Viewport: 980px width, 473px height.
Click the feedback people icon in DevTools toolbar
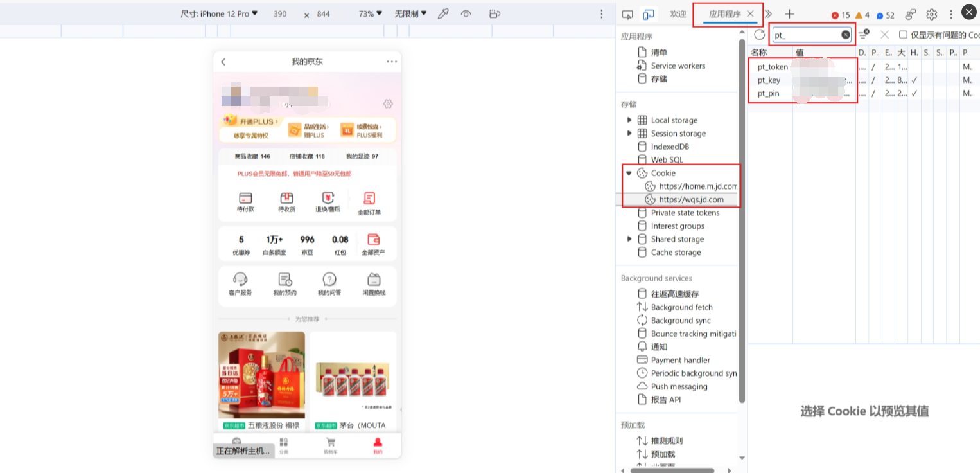point(911,14)
